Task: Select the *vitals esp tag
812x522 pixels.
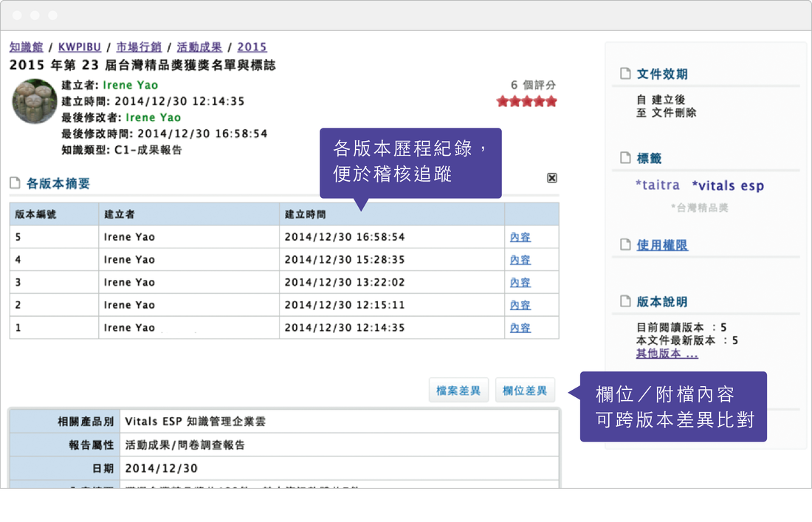Action: point(728,185)
